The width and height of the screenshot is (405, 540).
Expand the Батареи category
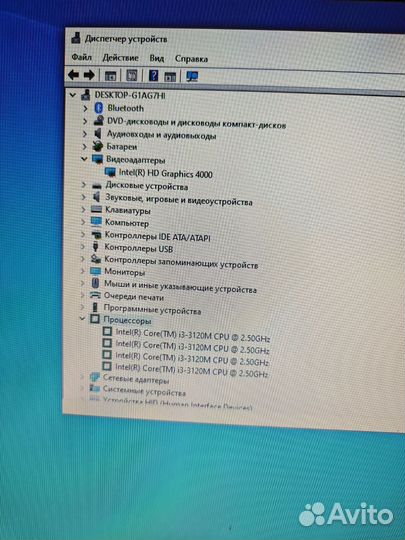pyautogui.click(x=84, y=146)
